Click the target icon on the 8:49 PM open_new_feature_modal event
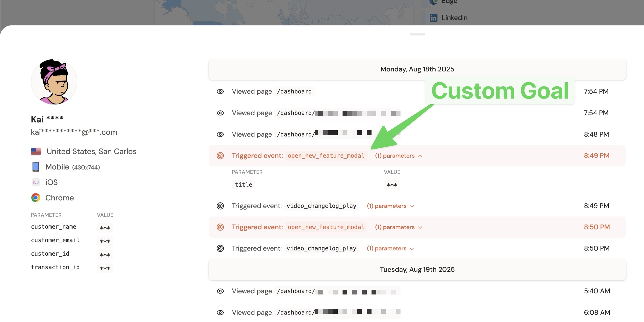644x322 pixels. pyautogui.click(x=220, y=156)
